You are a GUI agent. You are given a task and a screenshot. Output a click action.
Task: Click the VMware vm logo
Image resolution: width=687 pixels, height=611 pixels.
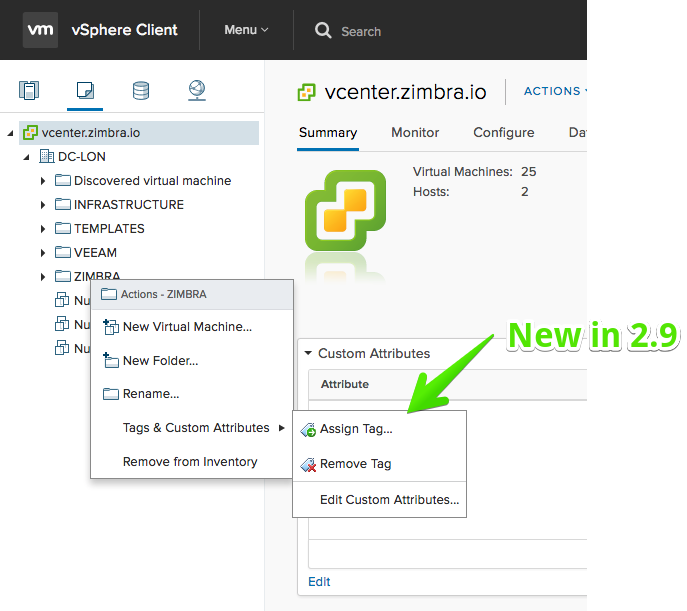coord(40,30)
